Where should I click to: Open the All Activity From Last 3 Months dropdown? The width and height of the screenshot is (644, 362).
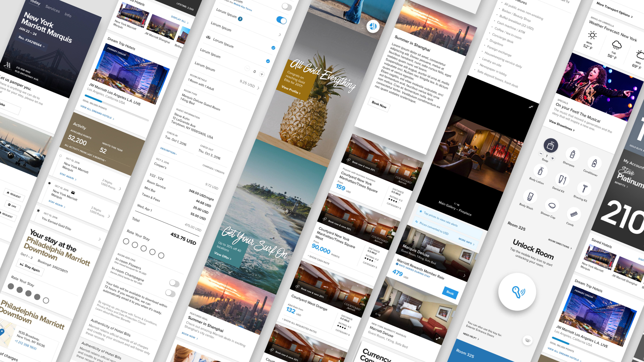85,152
